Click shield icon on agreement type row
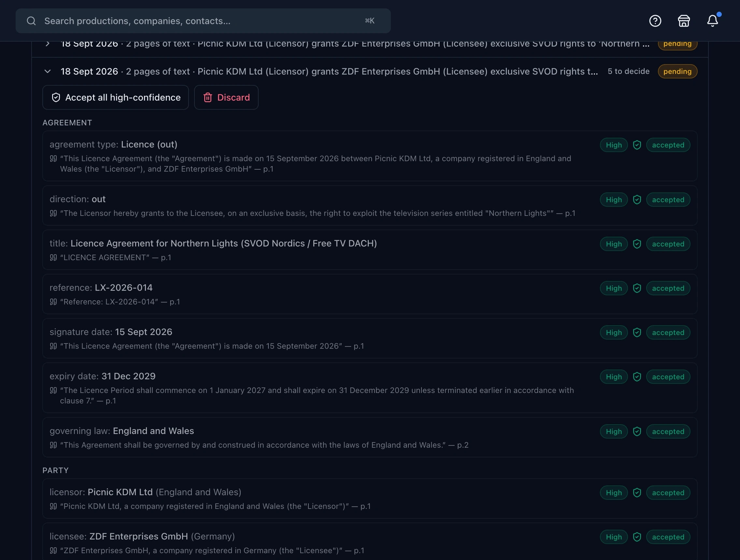The height and width of the screenshot is (560, 740). pyautogui.click(x=637, y=145)
